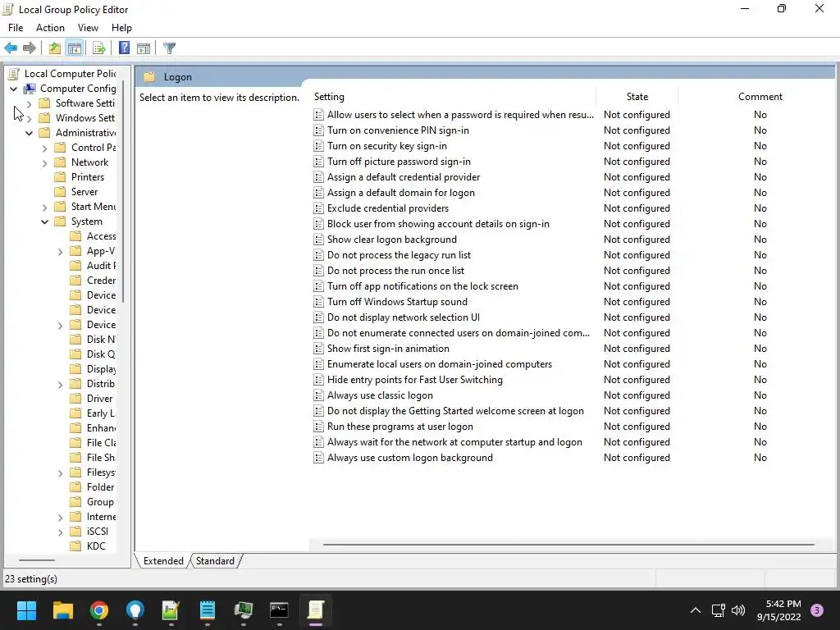Screen dimensions: 840x630
Task: Toggle Show/Hide Console Tree icon
Action: tap(75, 48)
